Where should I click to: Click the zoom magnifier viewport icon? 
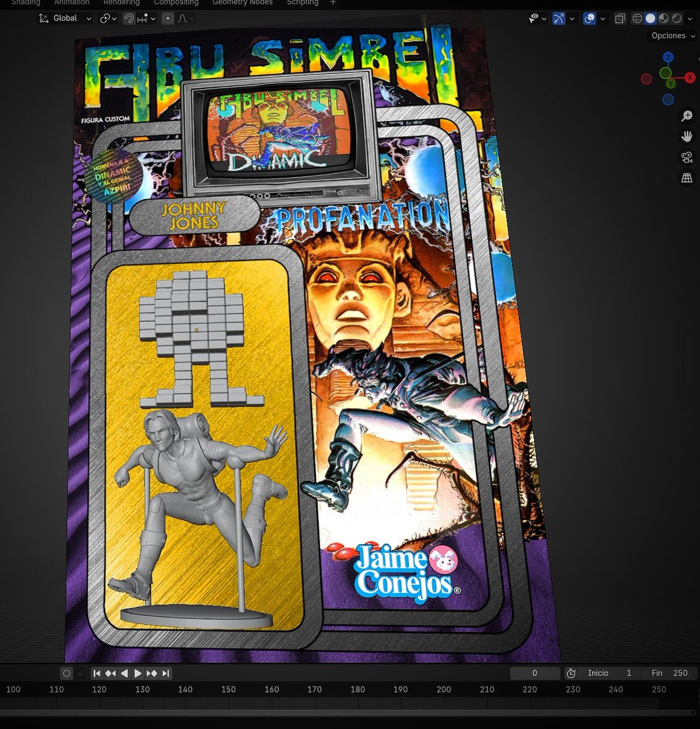687,115
